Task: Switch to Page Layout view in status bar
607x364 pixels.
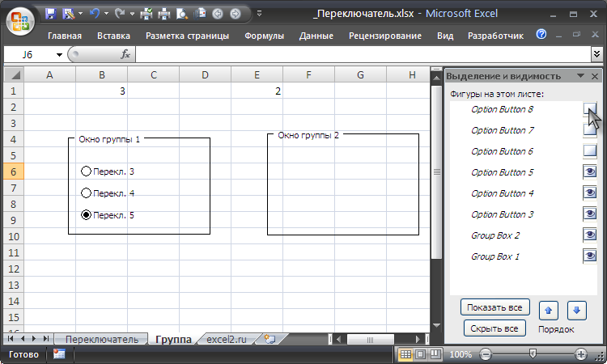Action: coord(421,354)
